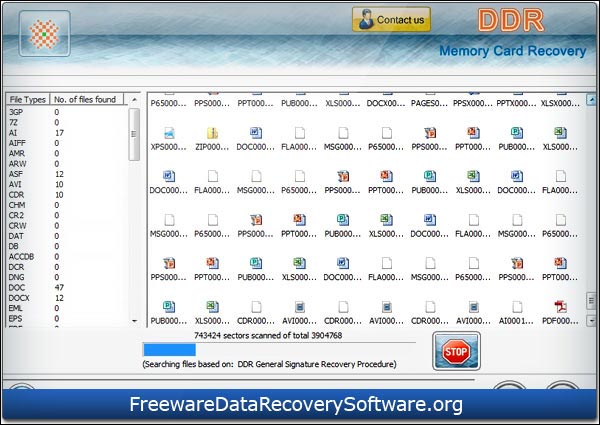
Task: Click the blue scan progress bar
Action: pyautogui.click(x=170, y=350)
